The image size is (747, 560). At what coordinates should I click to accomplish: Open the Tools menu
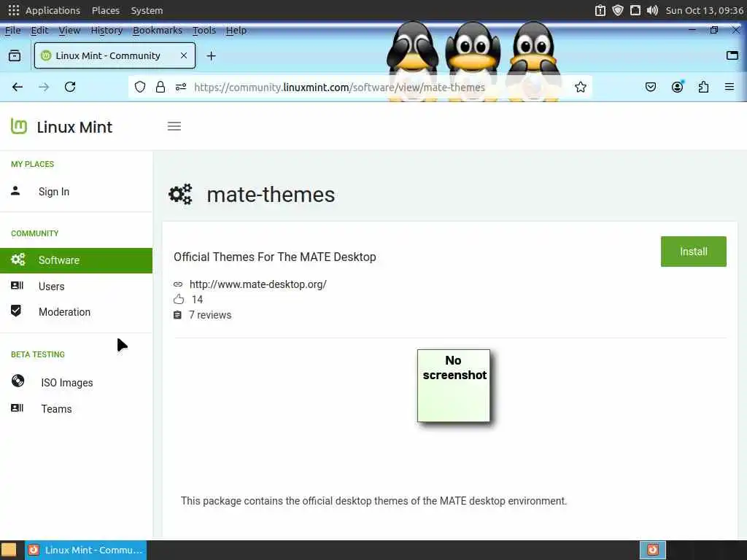point(204,30)
